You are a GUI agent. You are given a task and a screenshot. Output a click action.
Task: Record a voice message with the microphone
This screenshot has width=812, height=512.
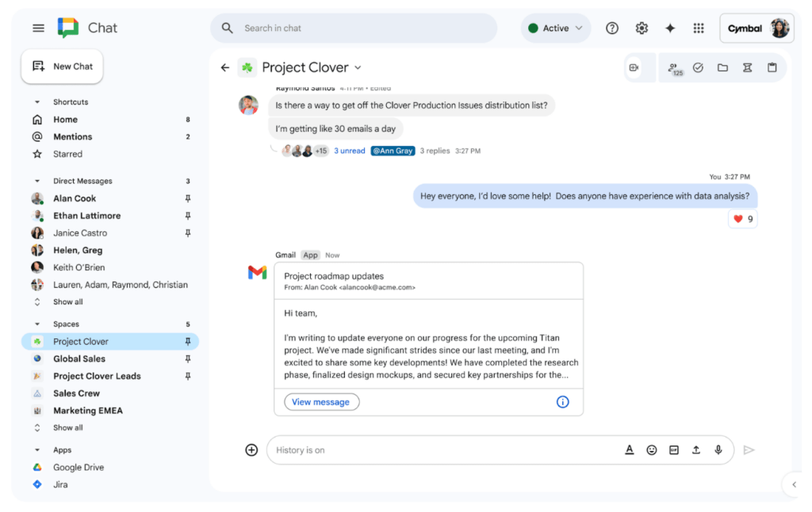[718, 450]
